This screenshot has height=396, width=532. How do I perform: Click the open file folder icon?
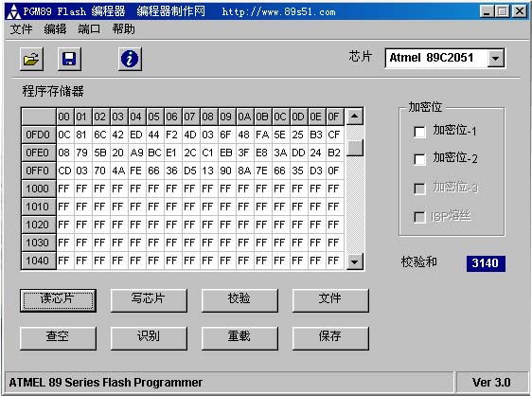[31, 59]
